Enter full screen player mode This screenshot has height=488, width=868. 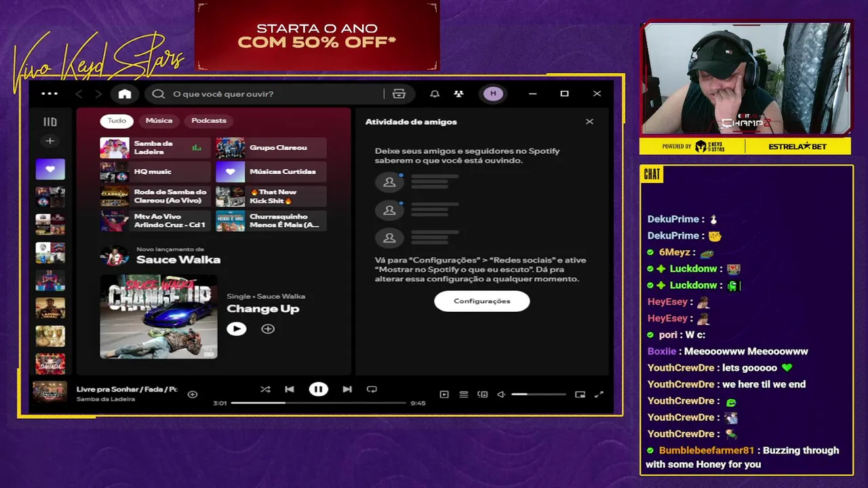pos(599,394)
